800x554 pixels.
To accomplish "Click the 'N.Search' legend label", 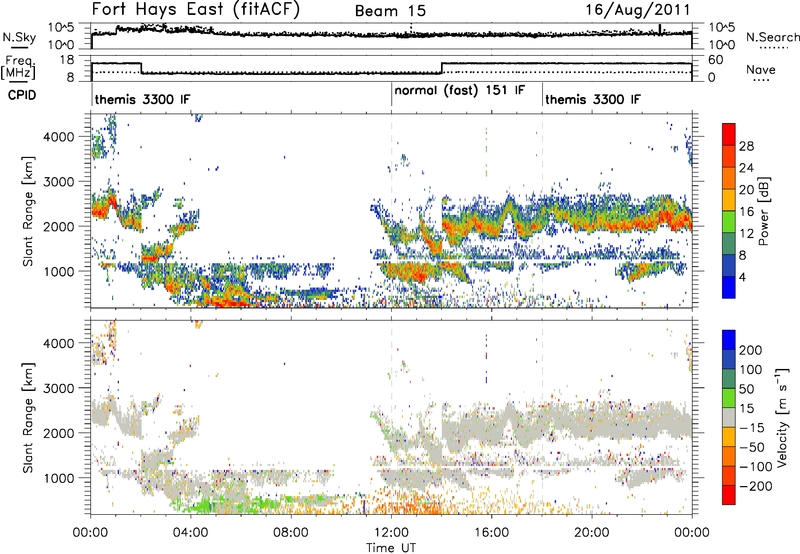I will 772,37.
